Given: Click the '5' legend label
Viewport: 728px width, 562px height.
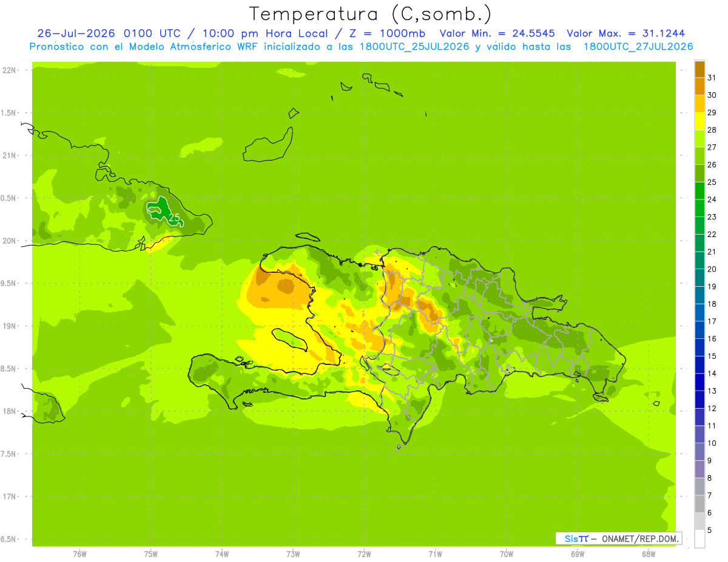Looking at the screenshot, I should coord(710,530).
